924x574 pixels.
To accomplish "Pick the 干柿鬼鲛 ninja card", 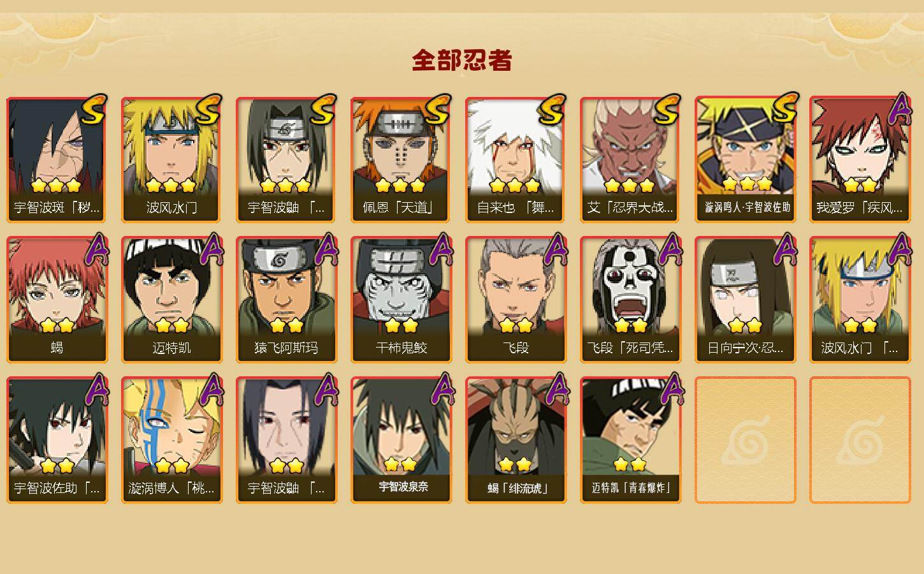I will pyautogui.click(x=401, y=300).
